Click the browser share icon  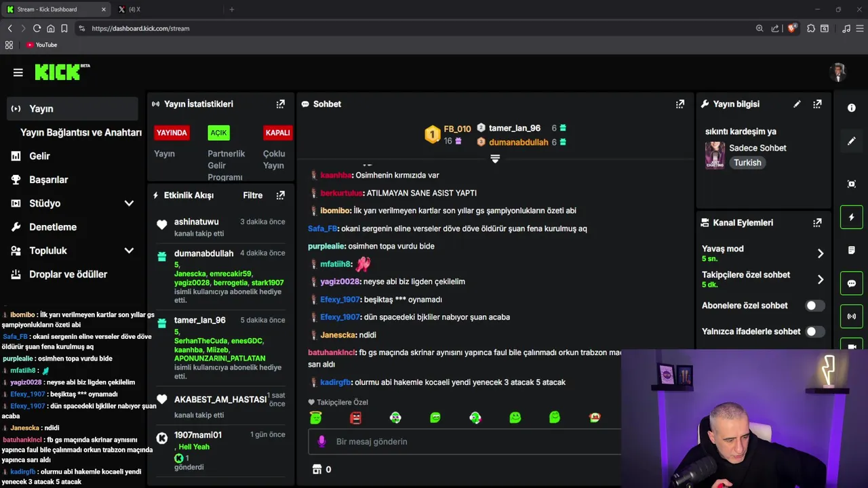point(775,28)
